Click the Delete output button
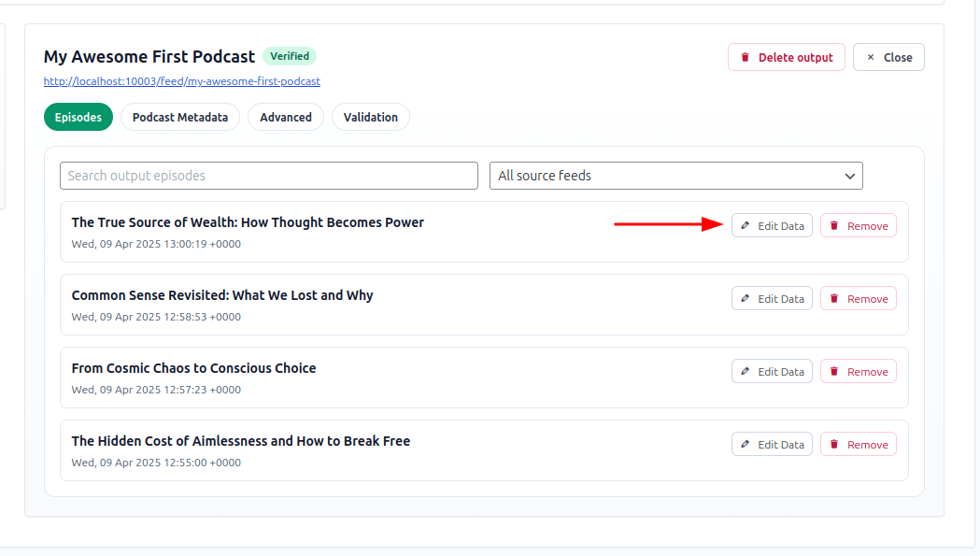The image size is (980, 556). click(787, 57)
